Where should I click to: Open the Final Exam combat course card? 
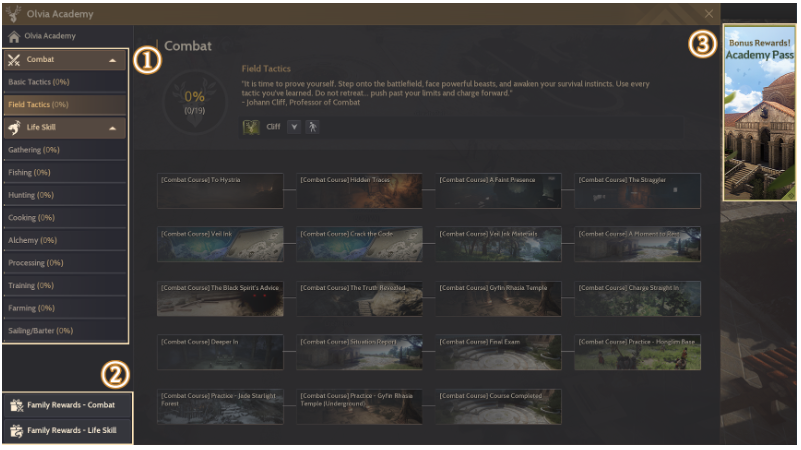pyautogui.click(x=498, y=352)
